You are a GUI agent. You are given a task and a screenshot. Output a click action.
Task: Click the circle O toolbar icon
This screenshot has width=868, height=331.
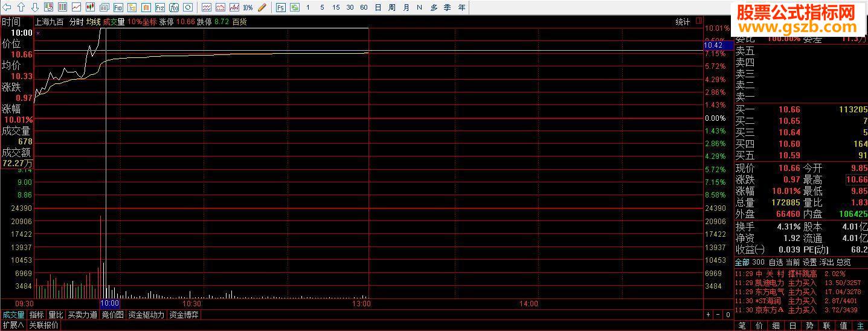point(188,7)
